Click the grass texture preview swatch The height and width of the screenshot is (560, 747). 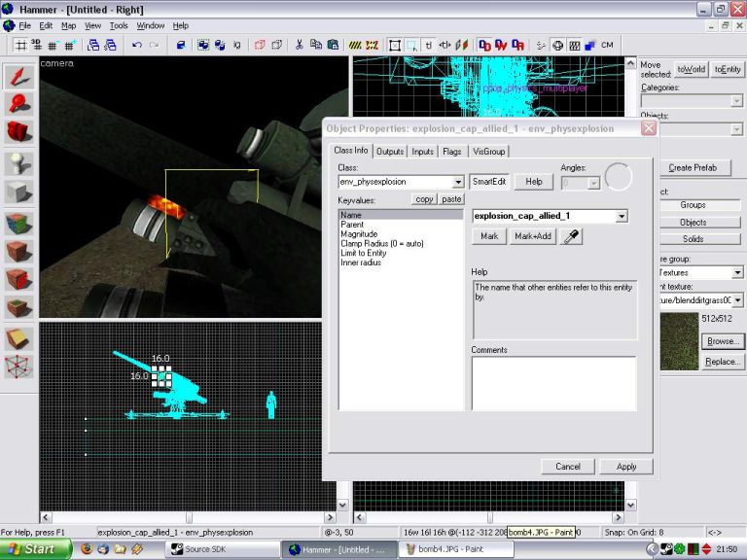(x=679, y=341)
